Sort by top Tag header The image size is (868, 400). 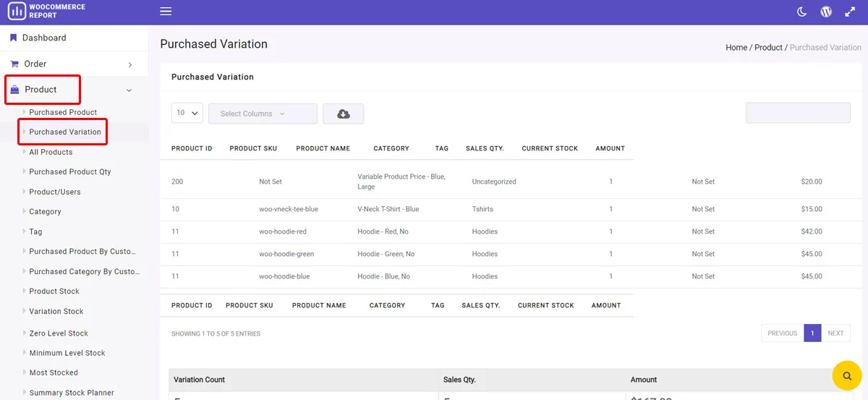(x=442, y=148)
